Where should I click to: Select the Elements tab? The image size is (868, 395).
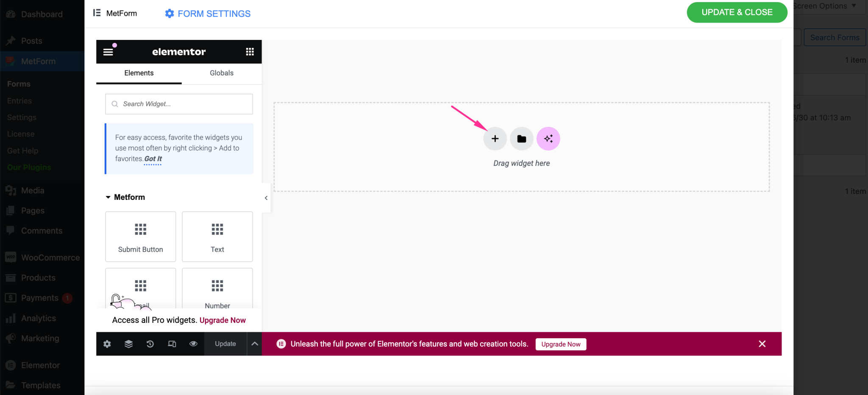tap(139, 73)
